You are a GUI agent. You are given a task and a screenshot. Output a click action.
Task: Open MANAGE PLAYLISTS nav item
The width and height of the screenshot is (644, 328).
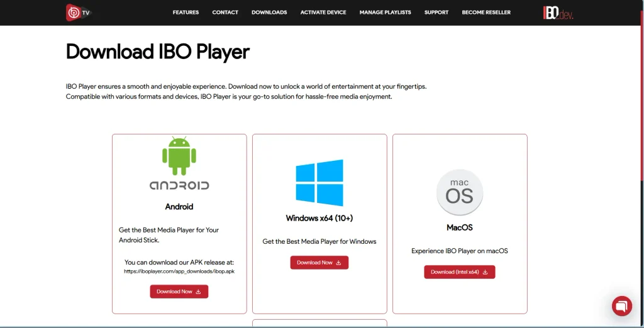click(x=386, y=13)
